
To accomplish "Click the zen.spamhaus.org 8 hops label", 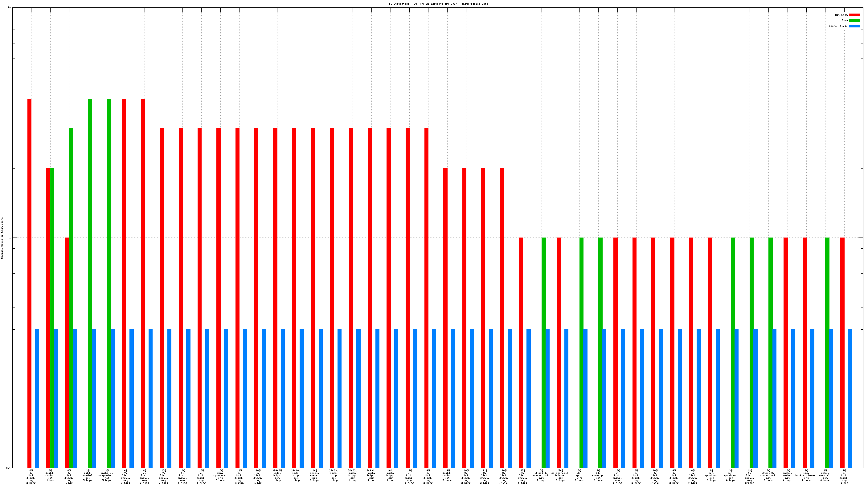I will 220,475.
